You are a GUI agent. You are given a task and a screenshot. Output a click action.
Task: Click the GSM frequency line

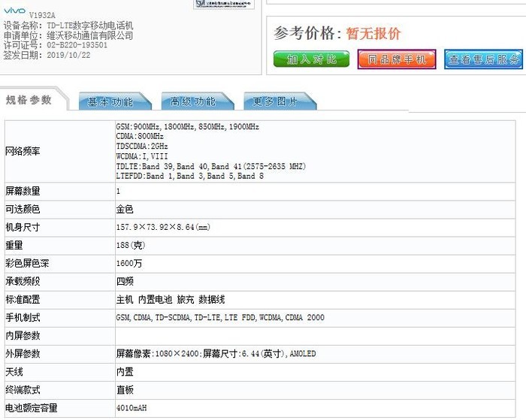point(188,126)
